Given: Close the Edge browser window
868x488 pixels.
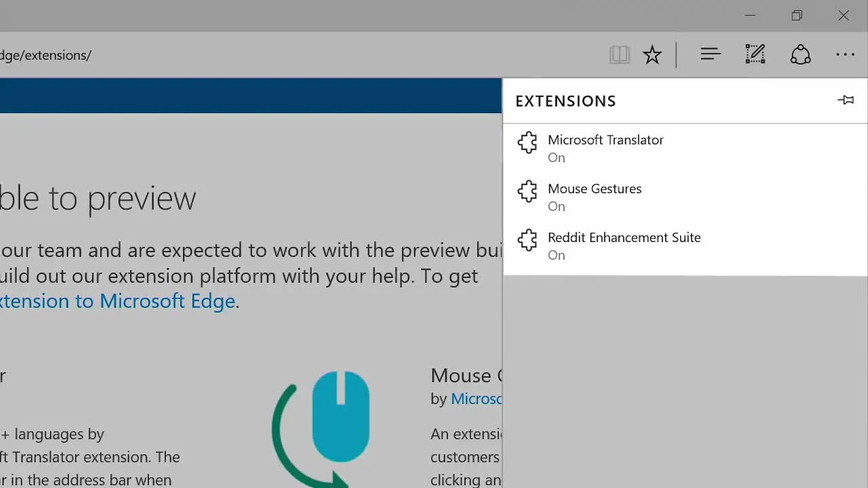Looking at the screenshot, I should coord(844,16).
